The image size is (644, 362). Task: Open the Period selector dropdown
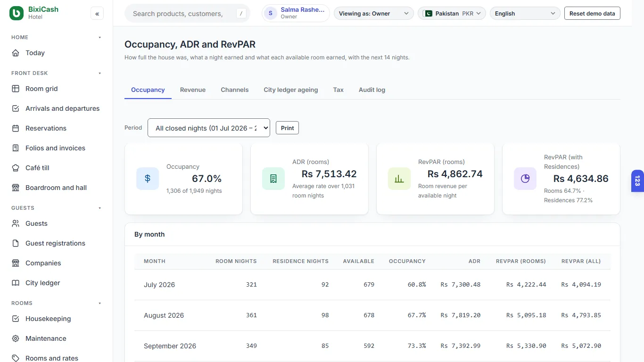[x=209, y=128]
